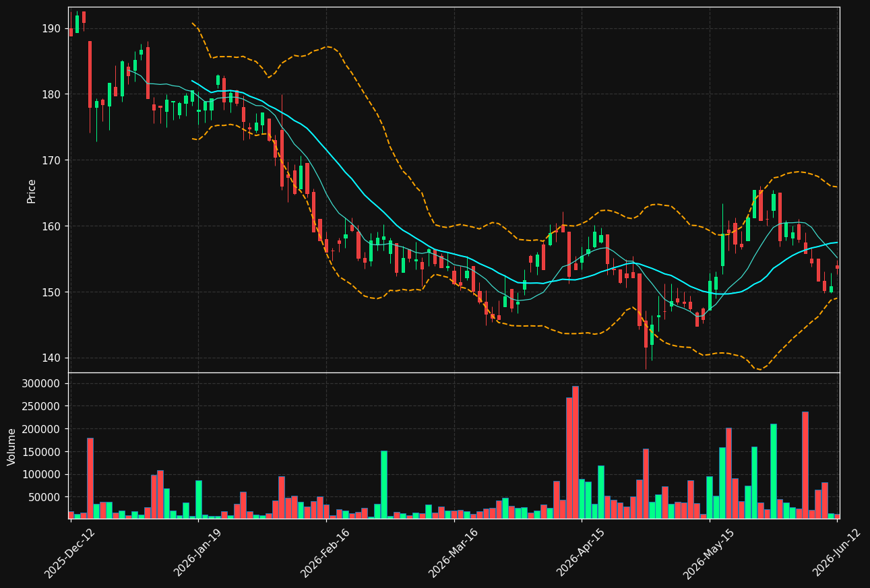Click the 300000 volume axis label
The height and width of the screenshot is (588, 870).
pyautogui.click(x=42, y=384)
